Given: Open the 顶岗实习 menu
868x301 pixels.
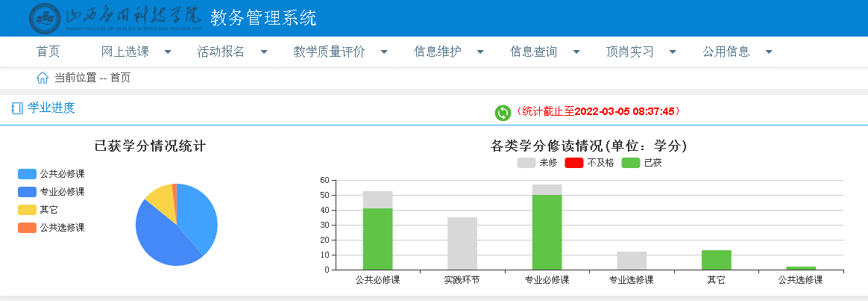Looking at the screenshot, I should (x=630, y=52).
